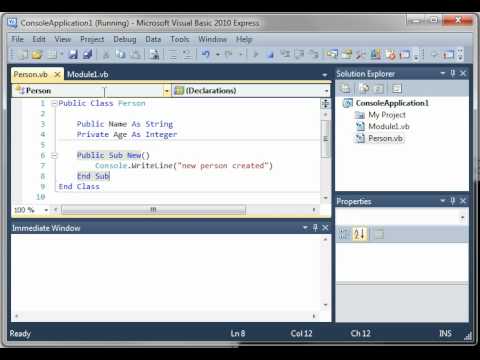Toggle Alphabetical sort in Properties panel
This screenshot has width=480, height=360.
[360, 234]
